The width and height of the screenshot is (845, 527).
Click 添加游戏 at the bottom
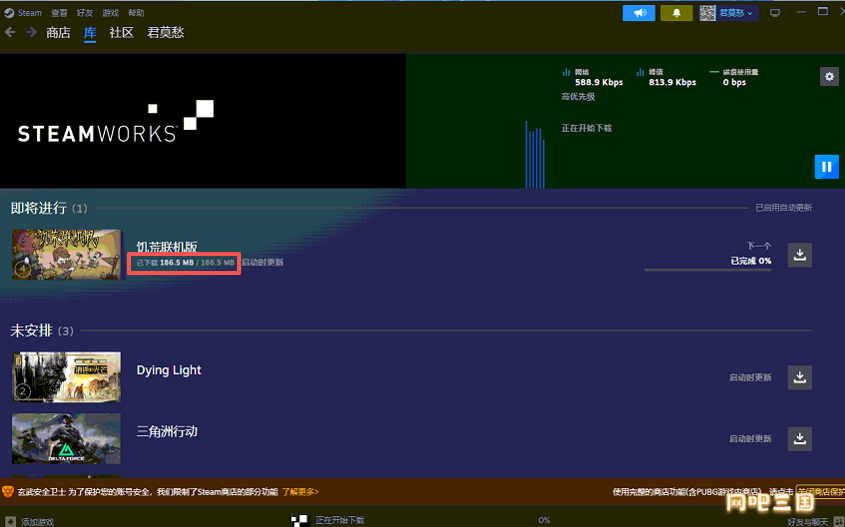pyautogui.click(x=37, y=522)
